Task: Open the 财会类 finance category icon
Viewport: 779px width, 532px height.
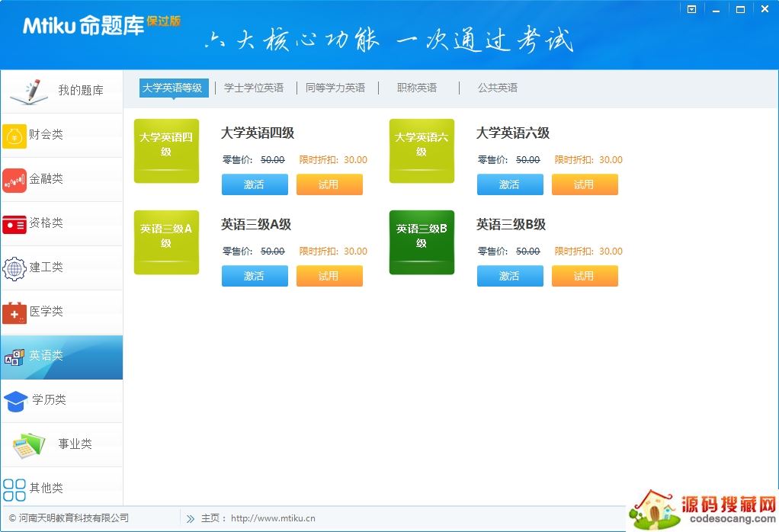Action: pyautogui.click(x=14, y=136)
